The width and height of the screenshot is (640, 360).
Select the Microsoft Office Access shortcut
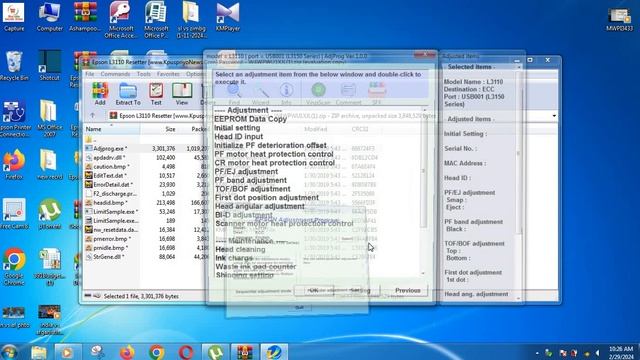pos(119,20)
